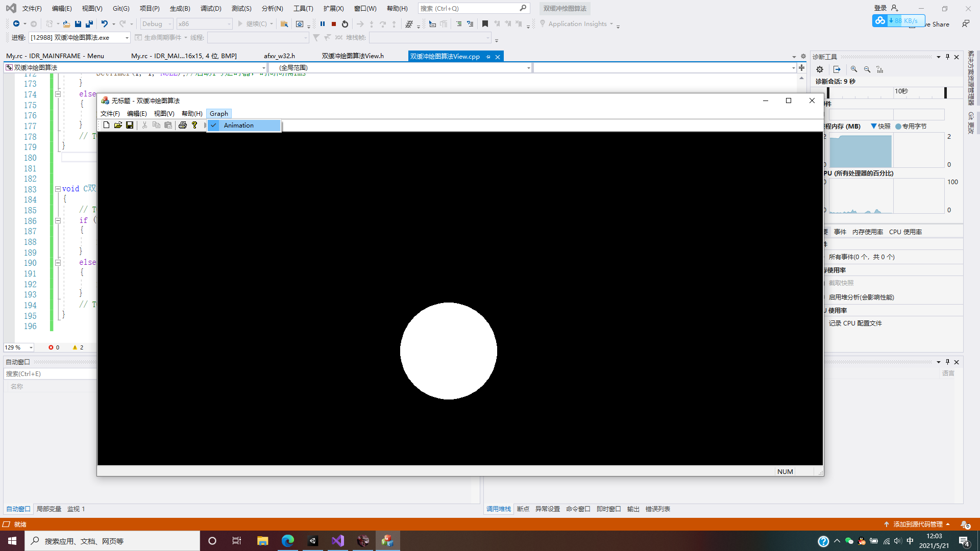Open the Graph menu
The height and width of the screenshot is (551, 980).
[x=218, y=114]
